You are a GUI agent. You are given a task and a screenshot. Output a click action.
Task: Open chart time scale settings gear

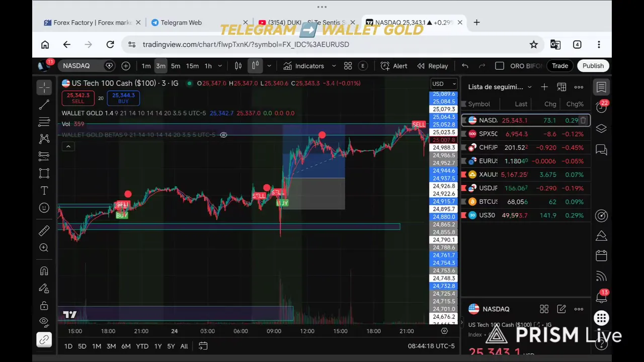444,331
